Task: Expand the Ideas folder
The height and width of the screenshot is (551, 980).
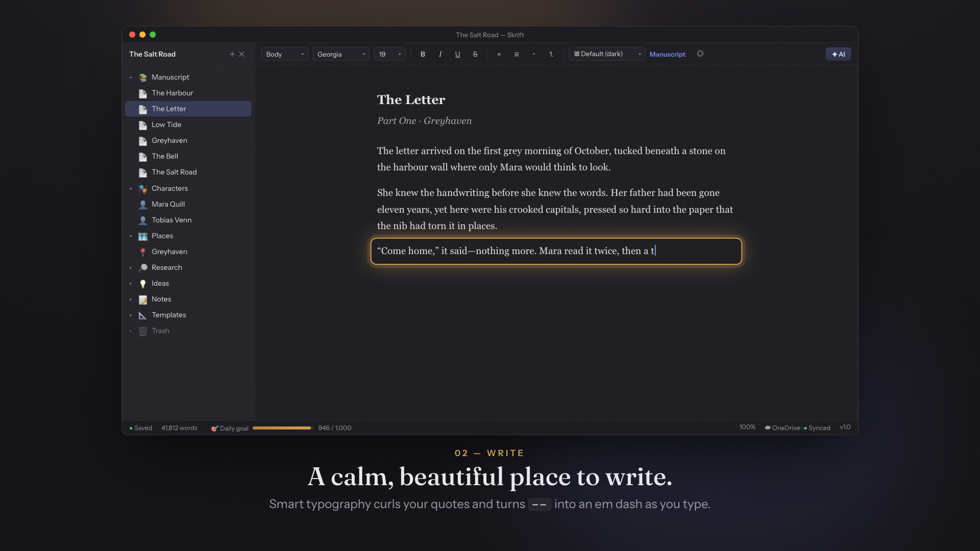Action: [131, 284]
